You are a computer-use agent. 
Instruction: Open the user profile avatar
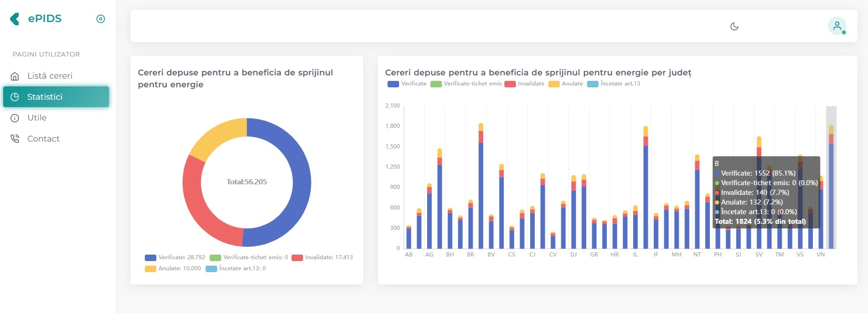coord(837,26)
